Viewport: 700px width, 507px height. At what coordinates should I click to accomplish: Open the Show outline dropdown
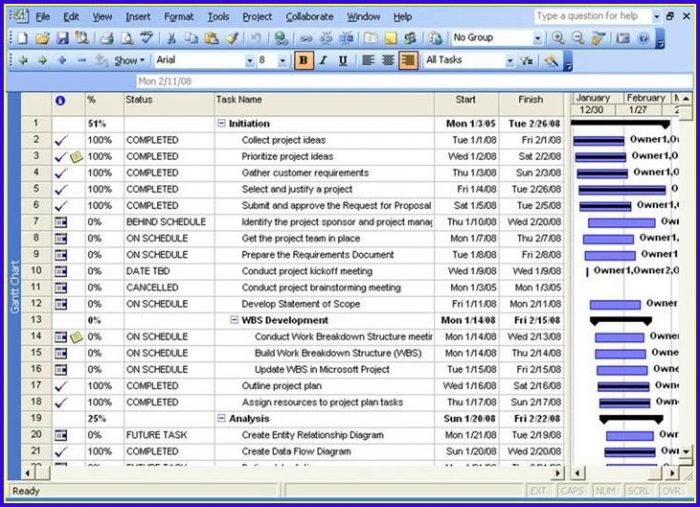tap(129, 60)
